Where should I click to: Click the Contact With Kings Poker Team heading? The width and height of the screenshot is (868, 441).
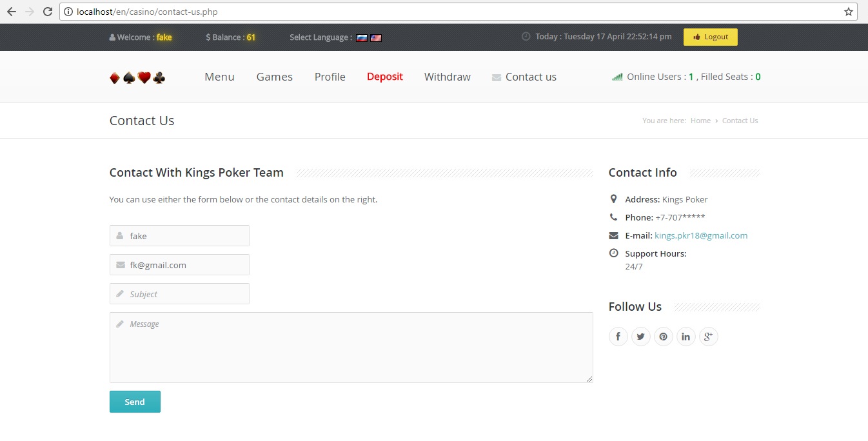click(x=197, y=173)
